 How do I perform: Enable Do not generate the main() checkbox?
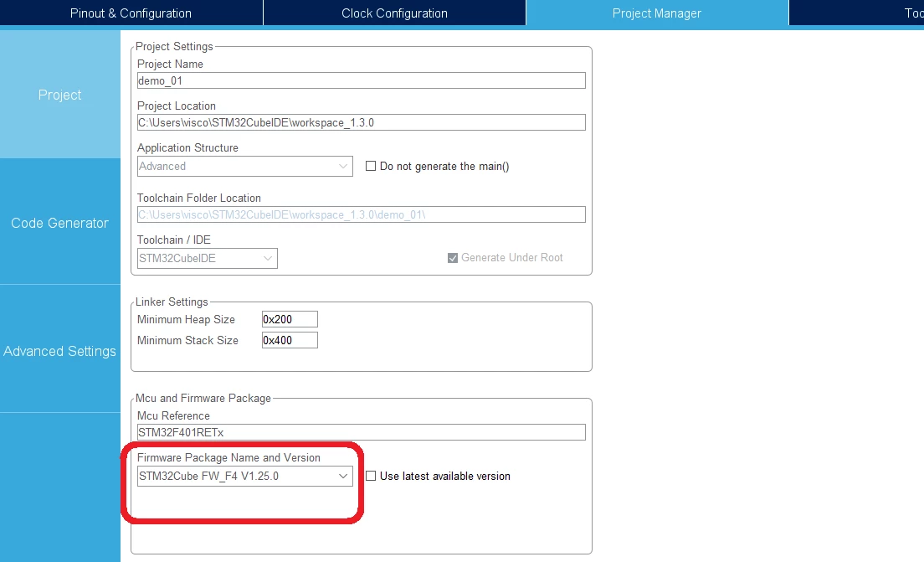(x=371, y=167)
